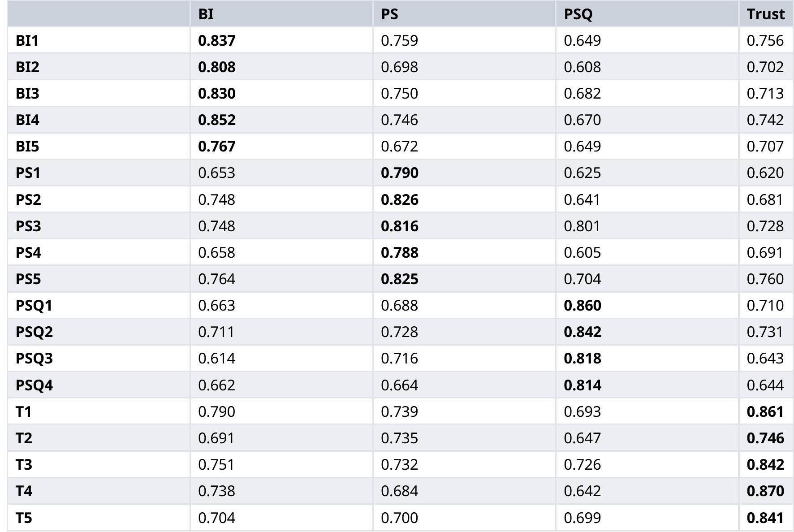Click the 0.801 PSQ value for PS3
The height and width of the screenshot is (532, 794).
tap(582, 226)
